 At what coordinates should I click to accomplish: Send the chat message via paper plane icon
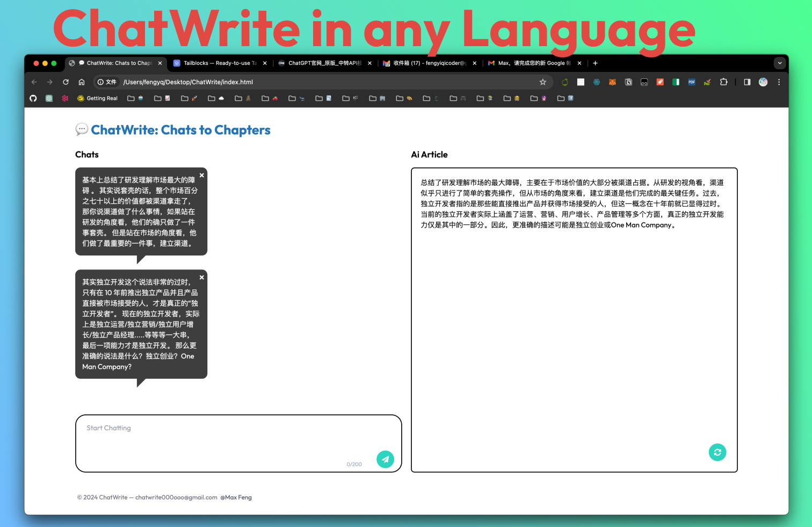(385, 459)
